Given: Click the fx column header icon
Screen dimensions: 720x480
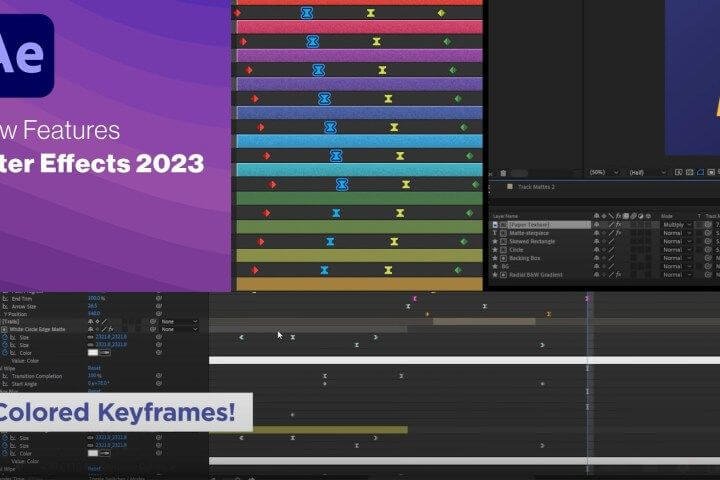Looking at the screenshot, I should tap(619, 216).
